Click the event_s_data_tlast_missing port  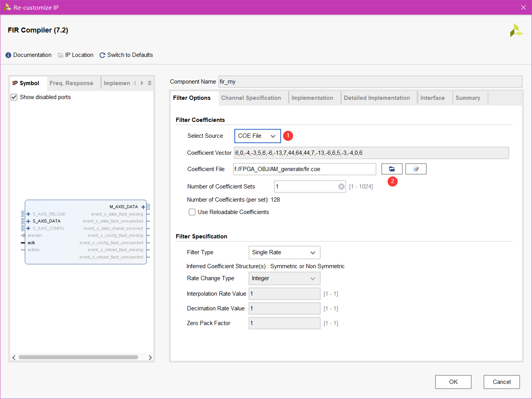[117, 214]
